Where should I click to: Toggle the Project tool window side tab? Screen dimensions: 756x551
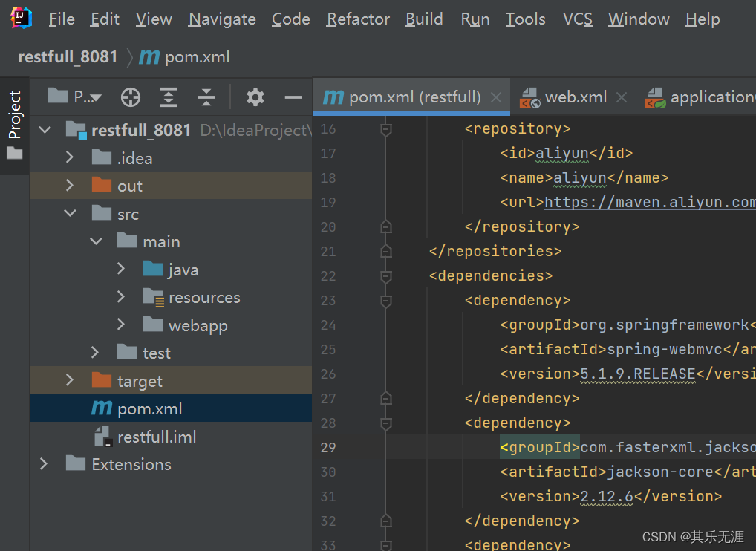(14, 125)
